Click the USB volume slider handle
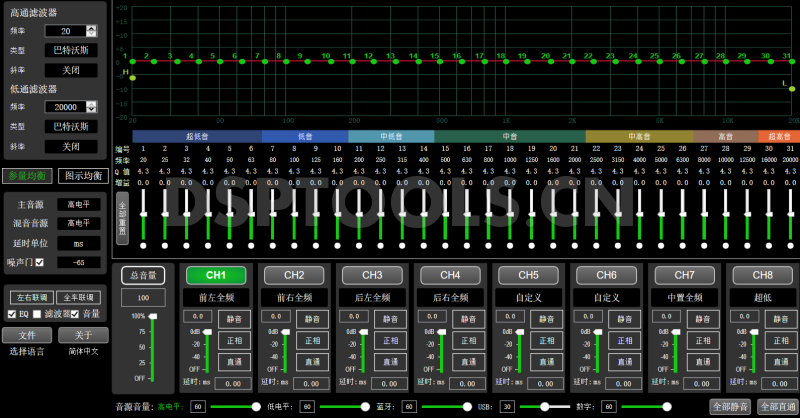Viewport: 800px width, 418px height. [x=544, y=406]
